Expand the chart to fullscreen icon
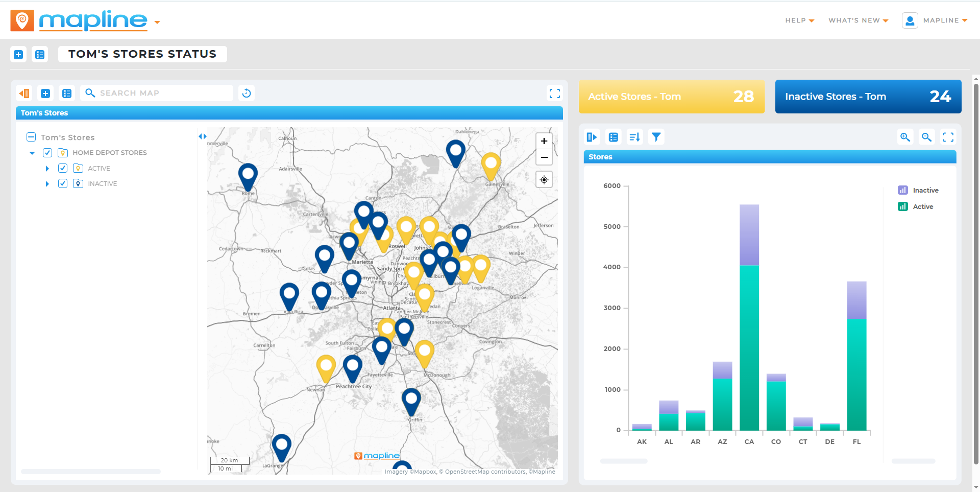Image resolution: width=980 pixels, height=492 pixels. click(x=949, y=137)
